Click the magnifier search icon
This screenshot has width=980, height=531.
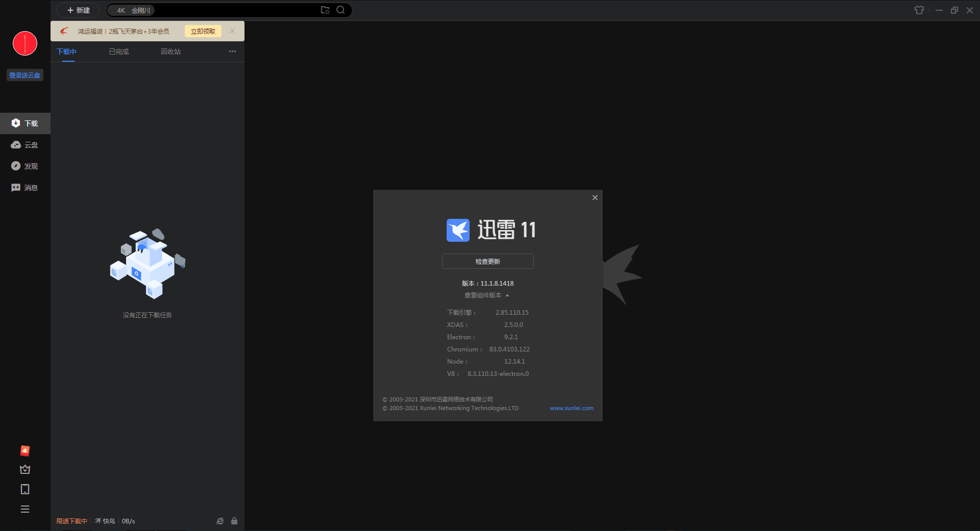click(x=340, y=10)
